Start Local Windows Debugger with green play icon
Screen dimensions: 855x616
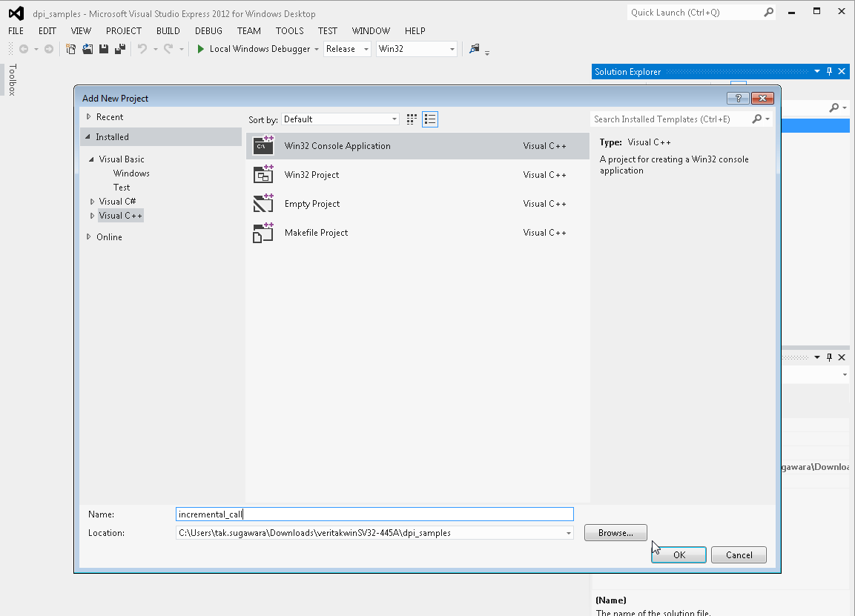point(201,49)
